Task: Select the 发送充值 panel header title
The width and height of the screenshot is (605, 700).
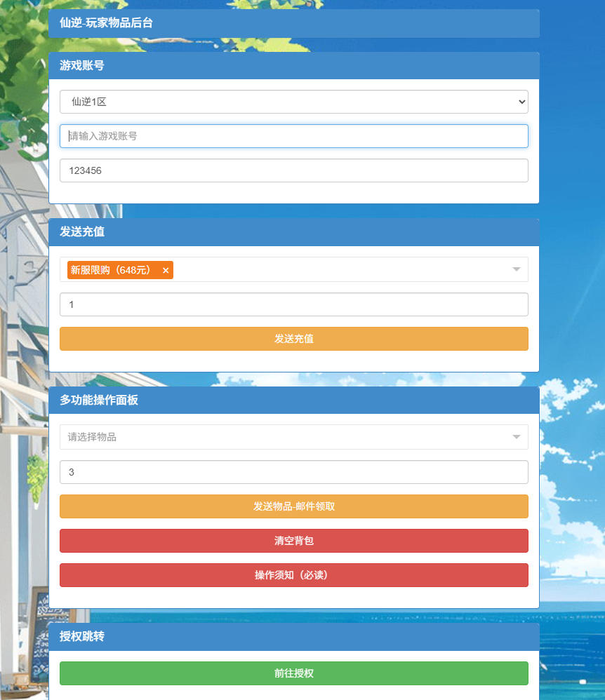Action: (x=82, y=231)
